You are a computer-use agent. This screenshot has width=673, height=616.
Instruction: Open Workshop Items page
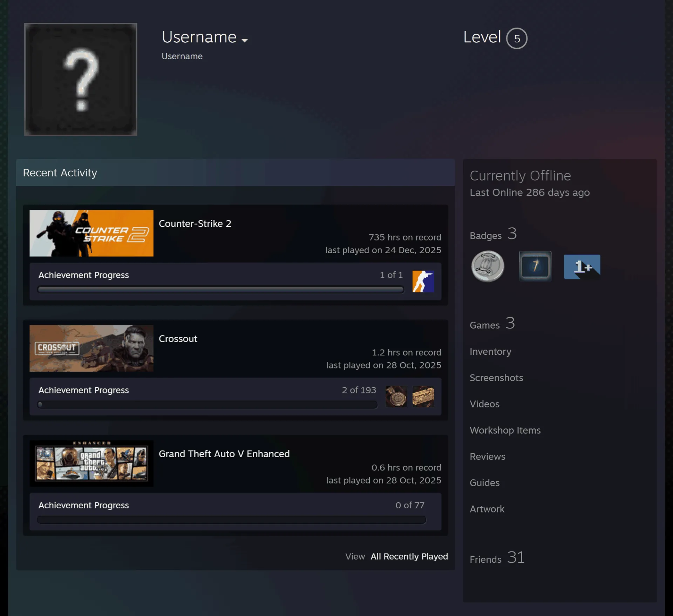(x=505, y=430)
